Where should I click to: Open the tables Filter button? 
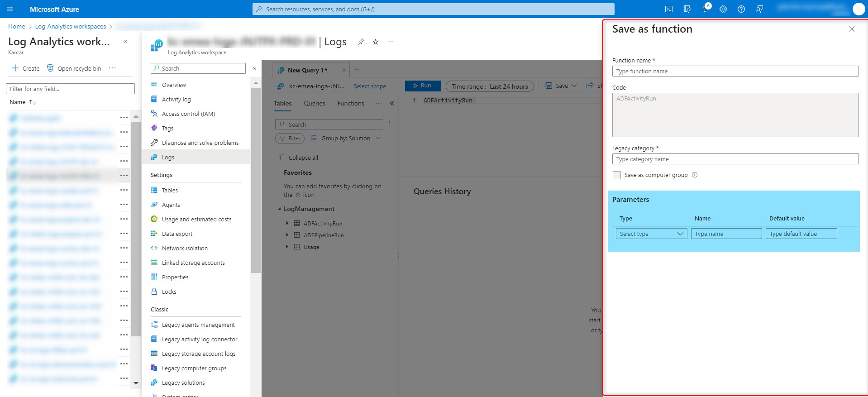(x=290, y=138)
